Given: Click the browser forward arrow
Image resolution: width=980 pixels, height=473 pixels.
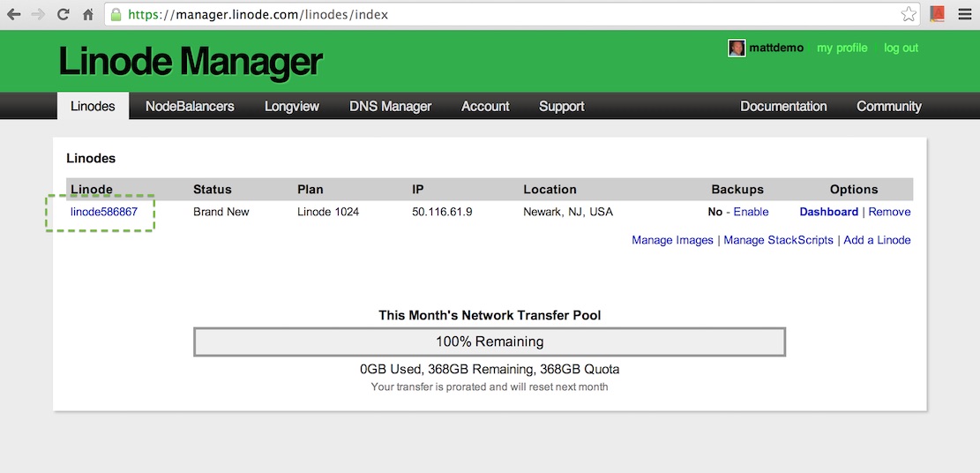Looking at the screenshot, I should (x=38, y=14).
